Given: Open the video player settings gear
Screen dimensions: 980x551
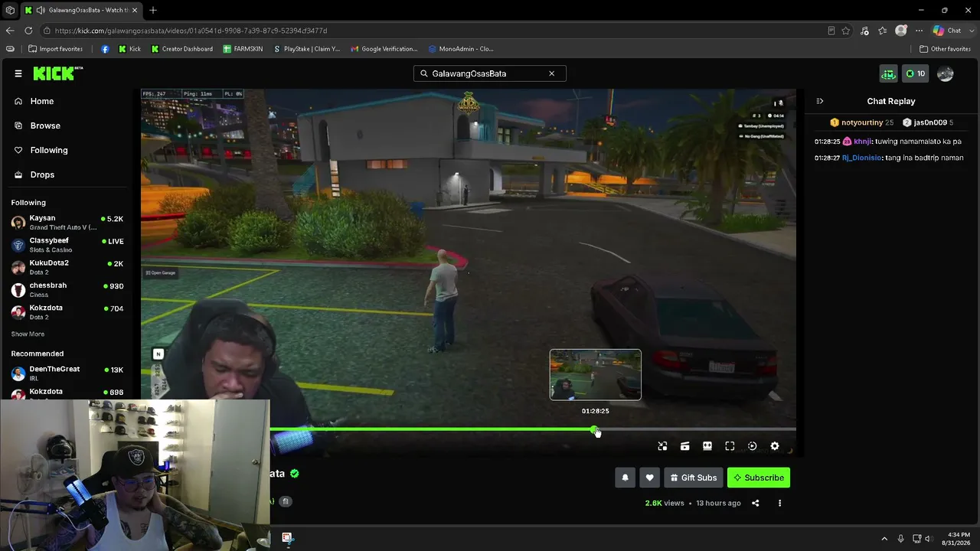Looking at the screenshot, I should [775, 446].
